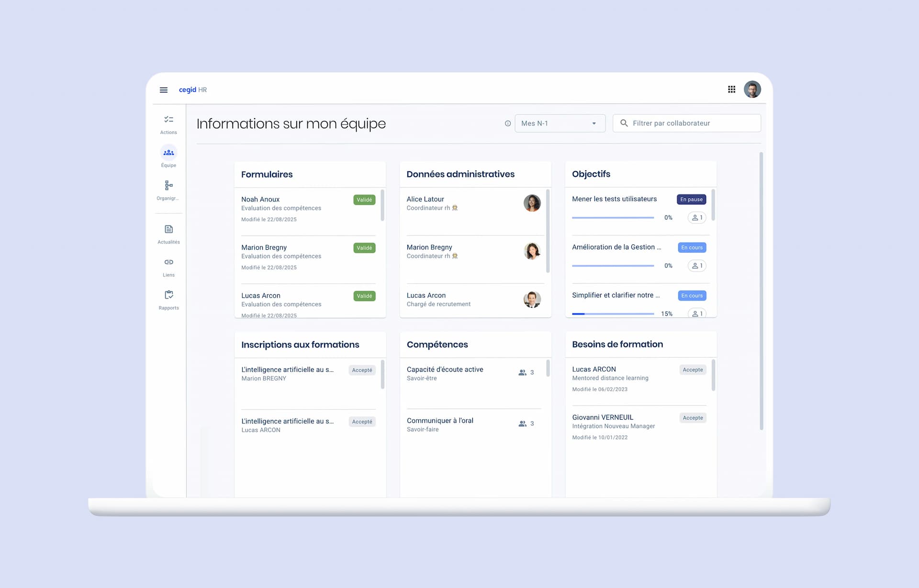The image size is (919, 588).
Task: Click the progress bar showing 15%
Action: pos(613,314)
